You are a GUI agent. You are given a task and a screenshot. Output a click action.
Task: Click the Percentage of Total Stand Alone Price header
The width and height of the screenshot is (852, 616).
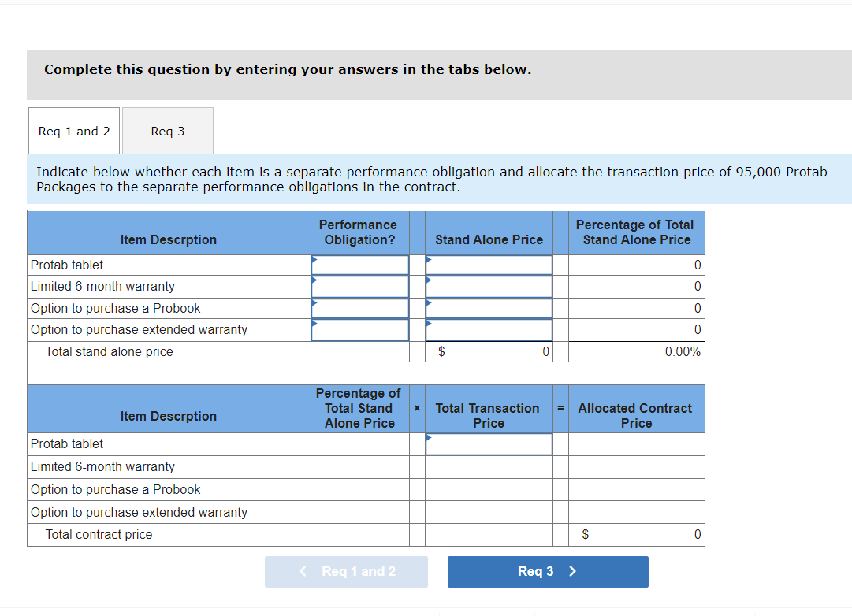click(634, 232)
